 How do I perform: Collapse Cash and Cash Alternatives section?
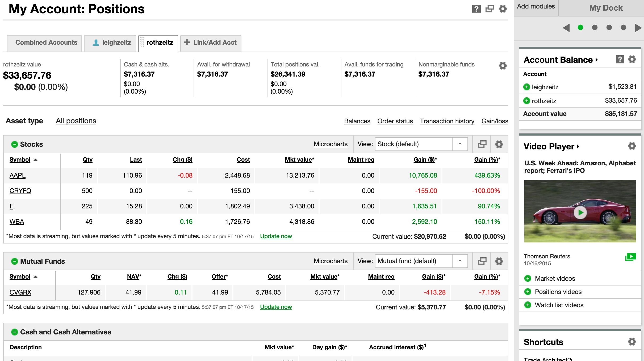[x=14, y=332]
